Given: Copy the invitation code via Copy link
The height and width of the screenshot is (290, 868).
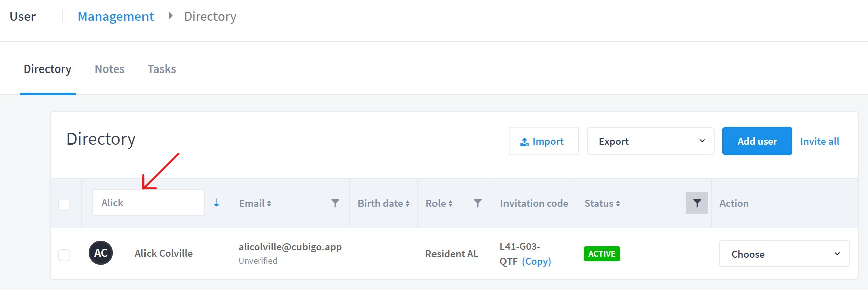Looking at the screenshot, I should [536, 261].
